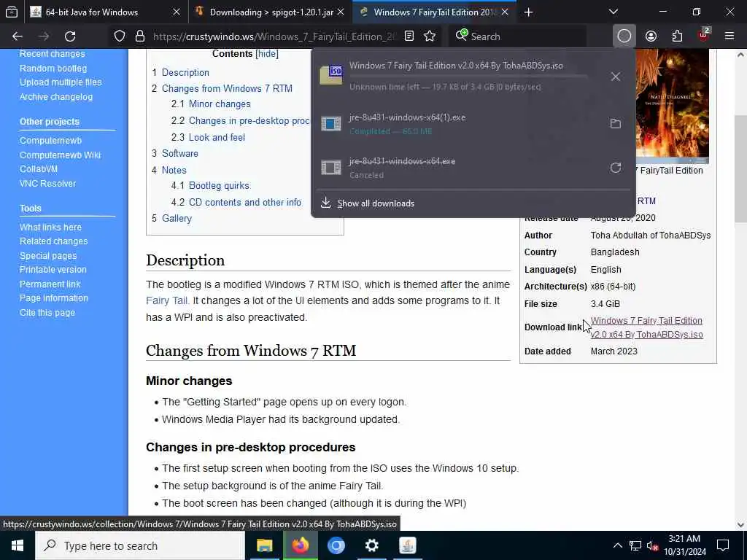
Task: Switch to Downloading spigot-1.20.1.jar tab
Action: coord(271,12)
